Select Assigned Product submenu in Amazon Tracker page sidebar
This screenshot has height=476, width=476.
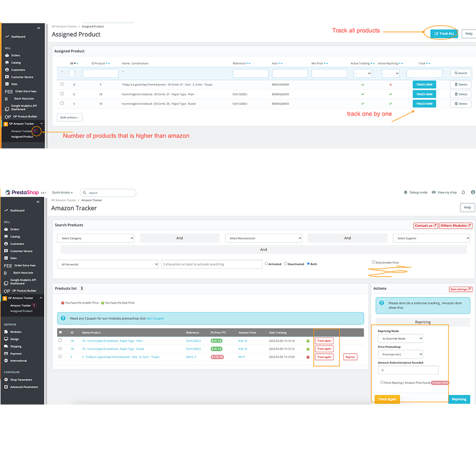point(21,311)
